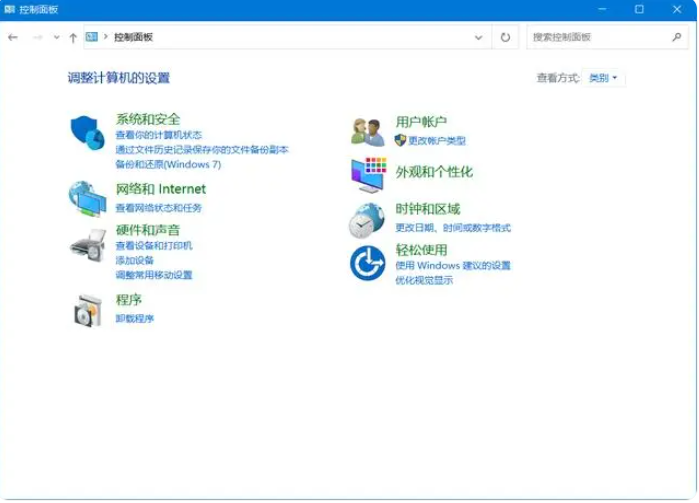Open the Ease of Access icon
This screenshot has height=503, width=699.
coord(367,264)
